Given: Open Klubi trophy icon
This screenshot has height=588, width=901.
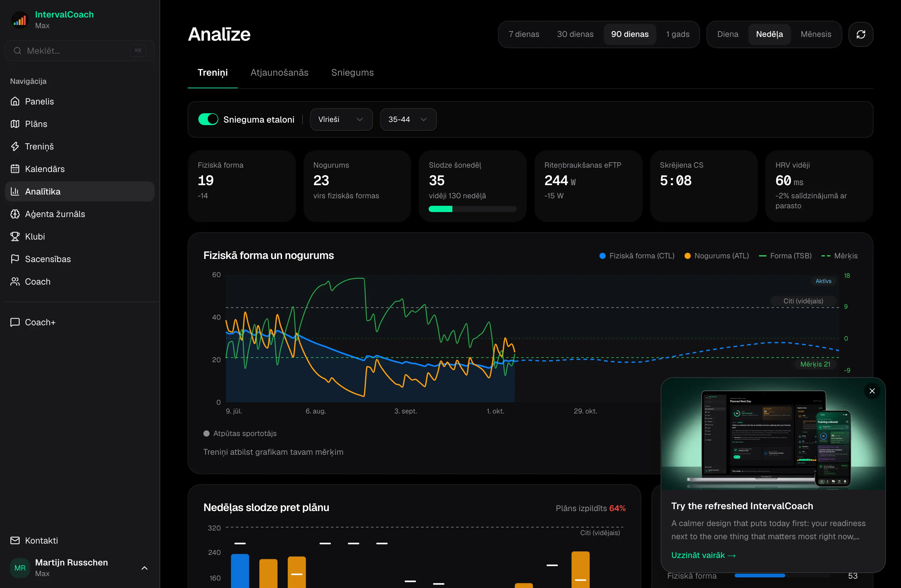Looking at the screenshot, I should coord(15,236).
